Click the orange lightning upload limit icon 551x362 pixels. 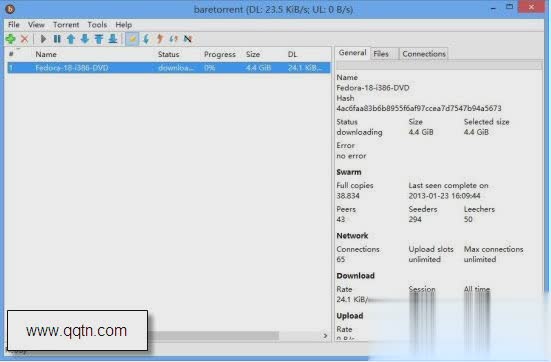click(x=160, y=39)
